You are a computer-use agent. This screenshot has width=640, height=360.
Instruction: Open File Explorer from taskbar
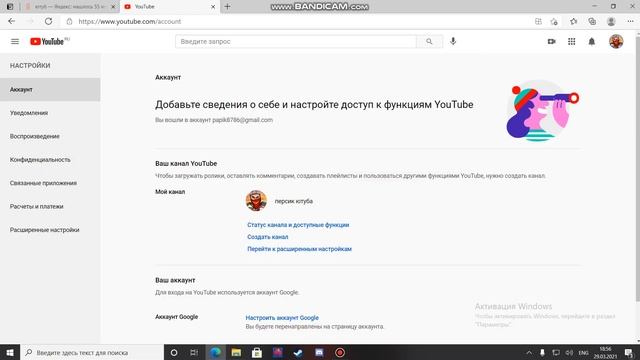(x=236, y=352)
